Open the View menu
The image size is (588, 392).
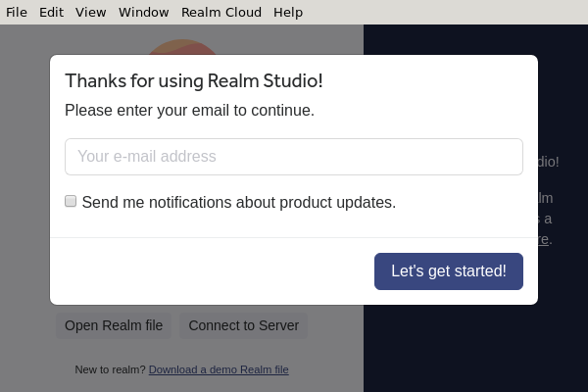pyautogui.click(x=91, y=13)
